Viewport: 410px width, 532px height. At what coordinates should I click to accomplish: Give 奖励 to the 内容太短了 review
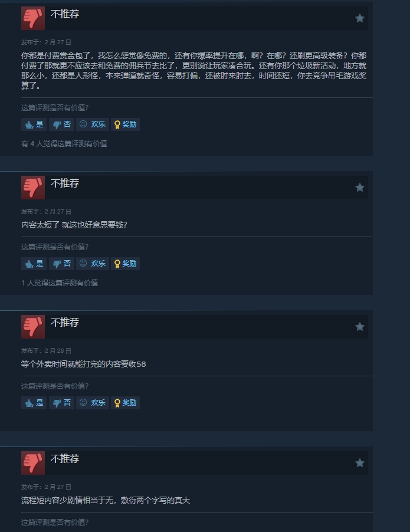(x=125, y=264)
